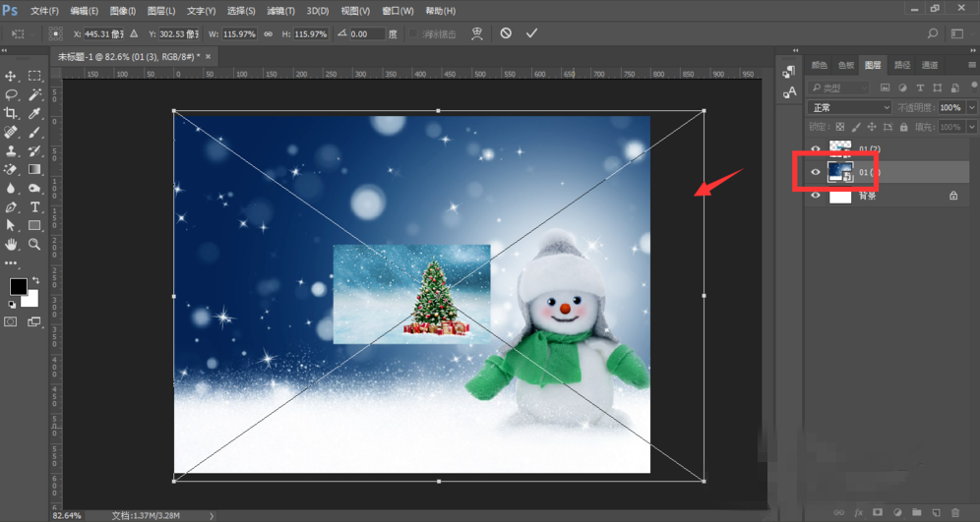Click the W width percentage field
The width and height of the screenshot is (980, 522).
240,34
